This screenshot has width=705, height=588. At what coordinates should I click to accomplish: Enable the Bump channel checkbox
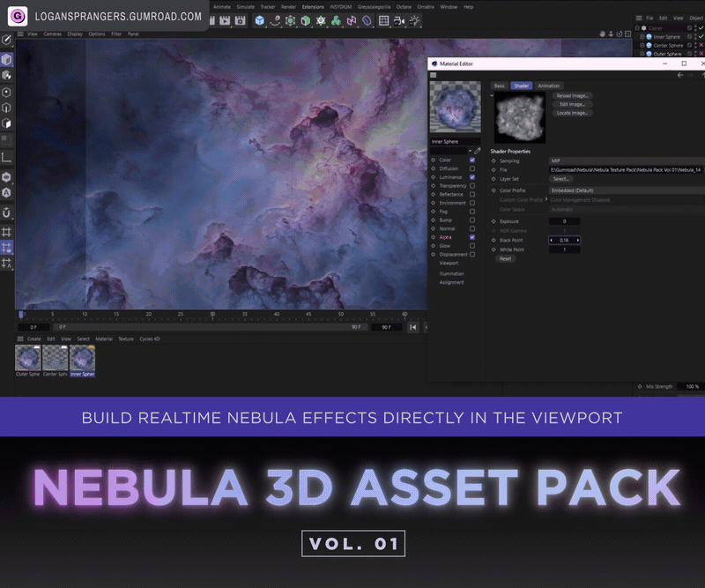(x=472, y=220)
